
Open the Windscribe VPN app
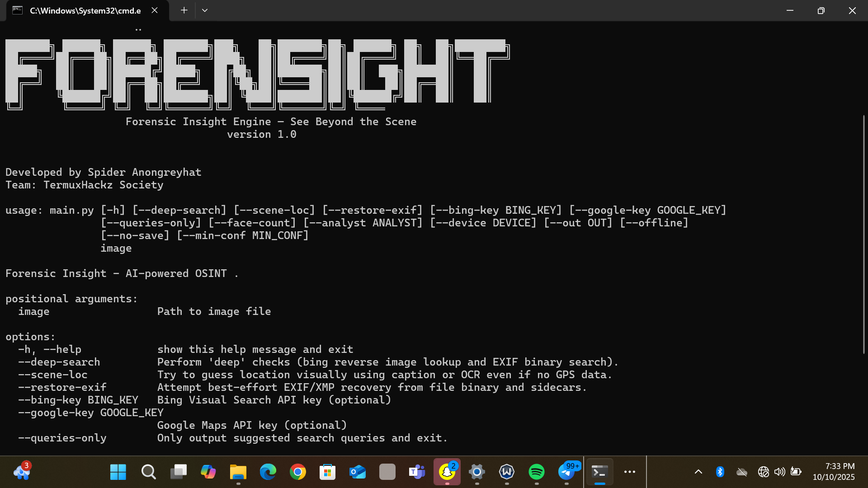[x=506, y=472]
